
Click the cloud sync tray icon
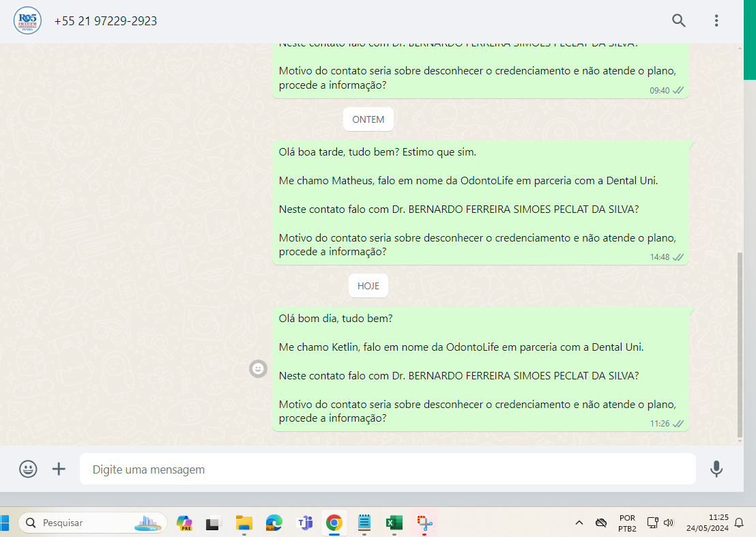pos(600,523)
